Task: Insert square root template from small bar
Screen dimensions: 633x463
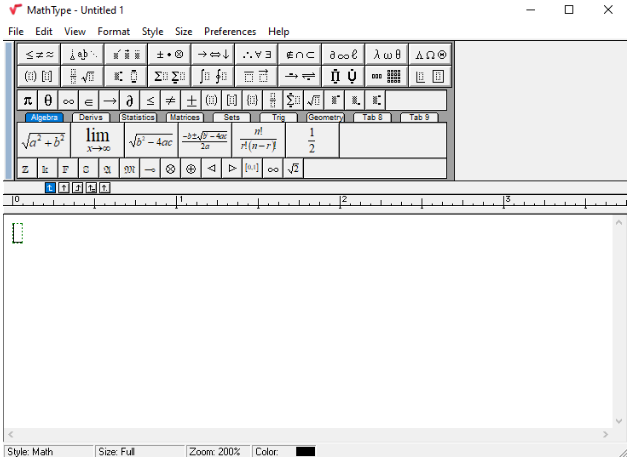Action: coord(314,100)
